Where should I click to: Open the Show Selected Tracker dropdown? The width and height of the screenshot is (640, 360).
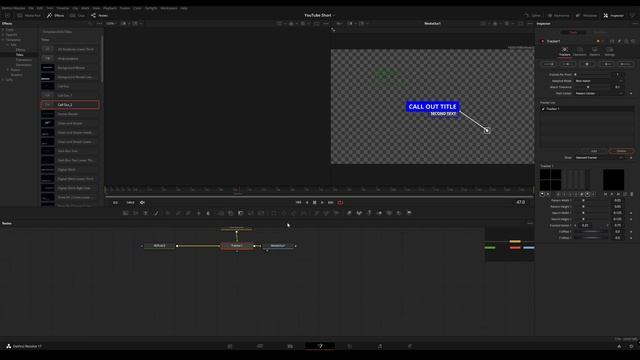[x=599, y=158]
